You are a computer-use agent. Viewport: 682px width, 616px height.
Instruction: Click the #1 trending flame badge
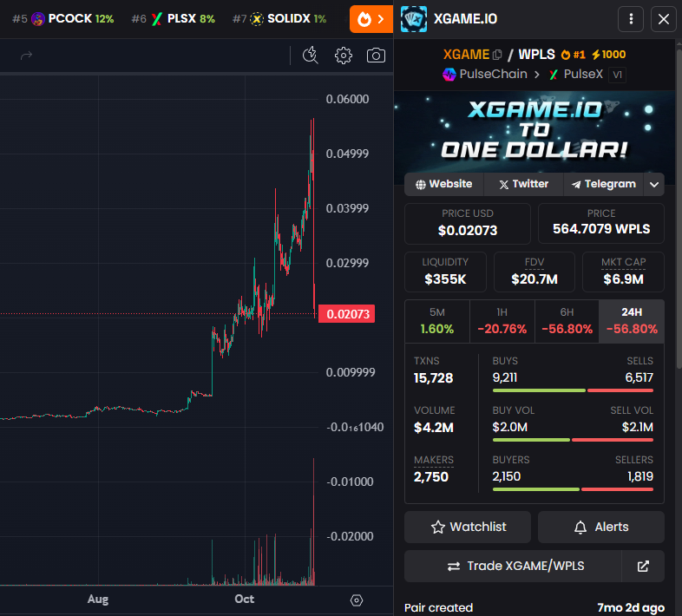(x=573, y=55)
